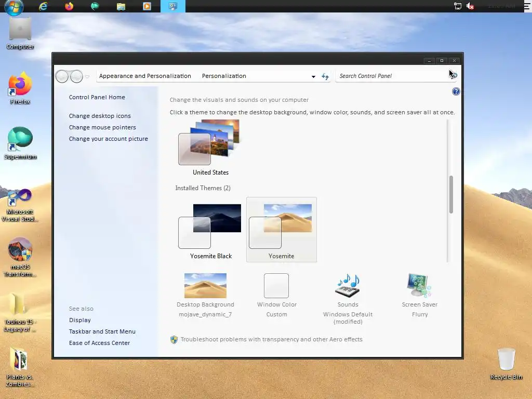This screenshot has width=532, height=399.
Task: Select Microsoft Visual Studio desktop shortcut
Action: point(20,206)
